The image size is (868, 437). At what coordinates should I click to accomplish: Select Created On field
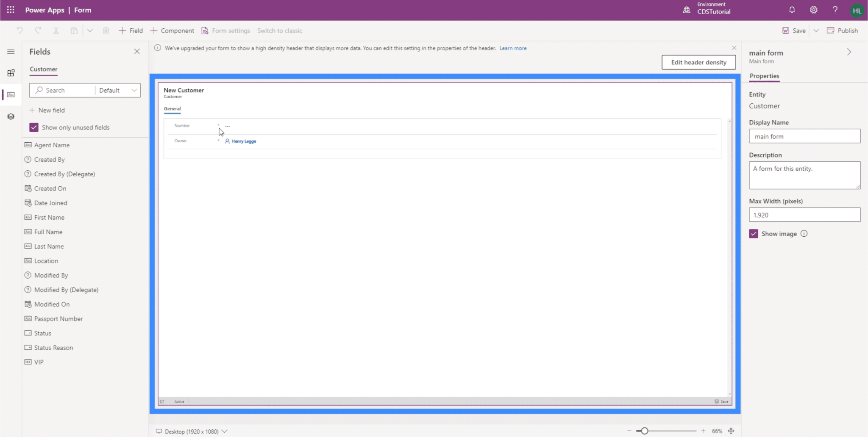click(x=45, y=188)
